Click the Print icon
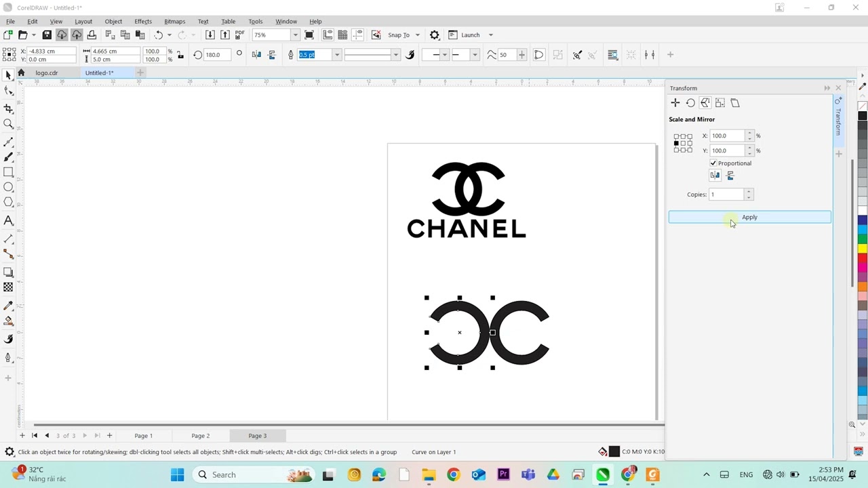The width and height of the screenshot is (868, 488). (x=92, y=35)
